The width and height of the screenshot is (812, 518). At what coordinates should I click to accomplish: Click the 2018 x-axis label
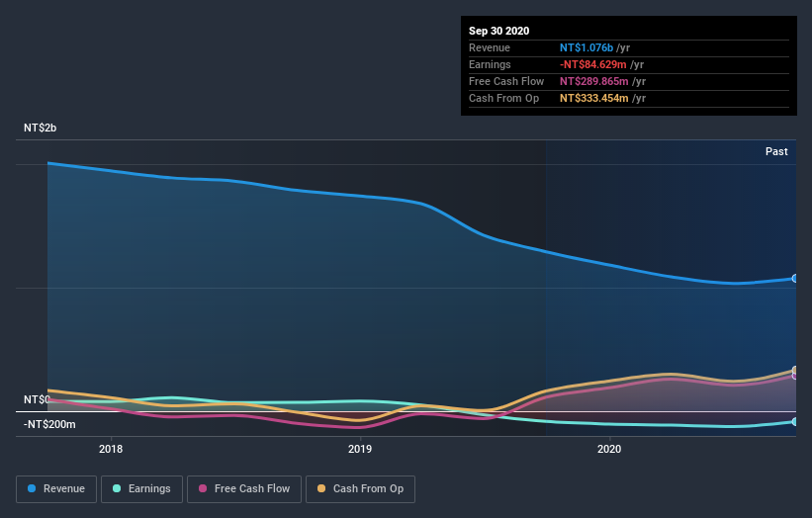tap(111, 449)
